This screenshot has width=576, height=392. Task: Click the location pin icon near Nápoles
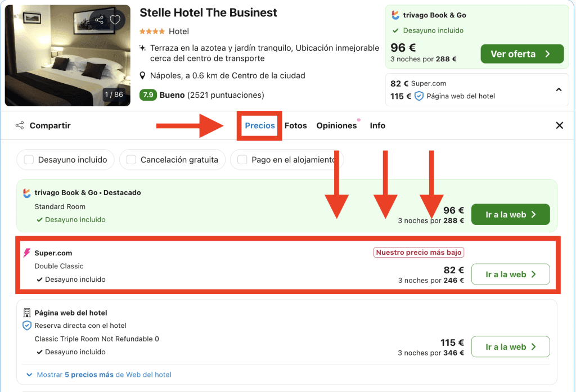143,75
